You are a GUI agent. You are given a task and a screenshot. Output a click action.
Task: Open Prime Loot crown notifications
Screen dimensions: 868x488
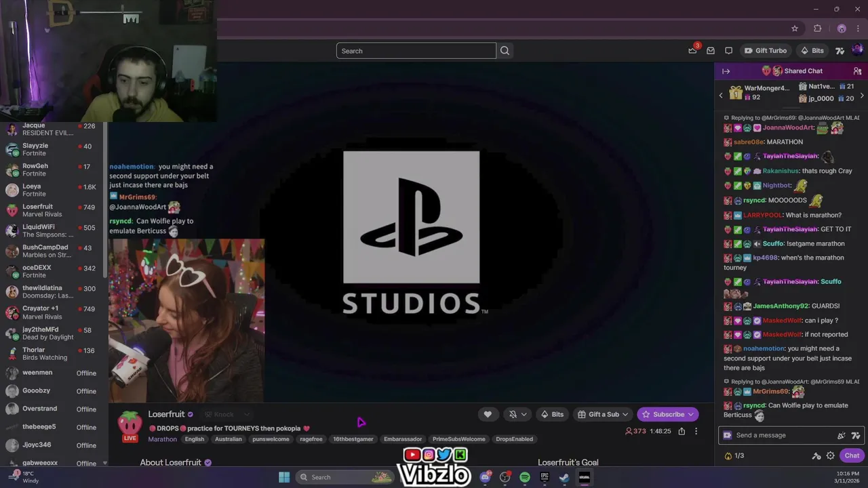[x=692, y=50]
